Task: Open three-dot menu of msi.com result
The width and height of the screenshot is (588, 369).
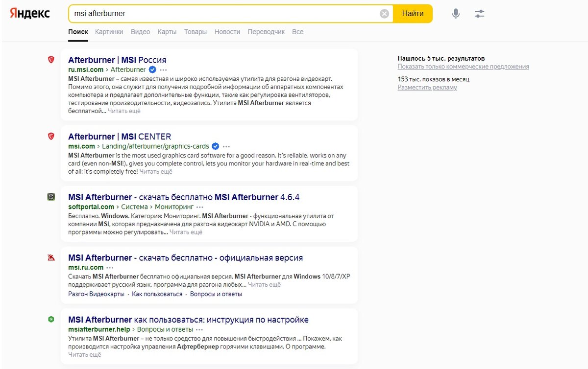Action: pyautogui.click(x=226, y=146)
